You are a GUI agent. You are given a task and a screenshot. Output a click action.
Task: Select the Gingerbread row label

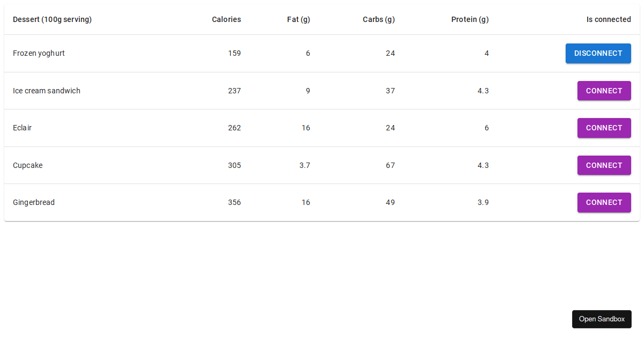click(x=34, y=202)
